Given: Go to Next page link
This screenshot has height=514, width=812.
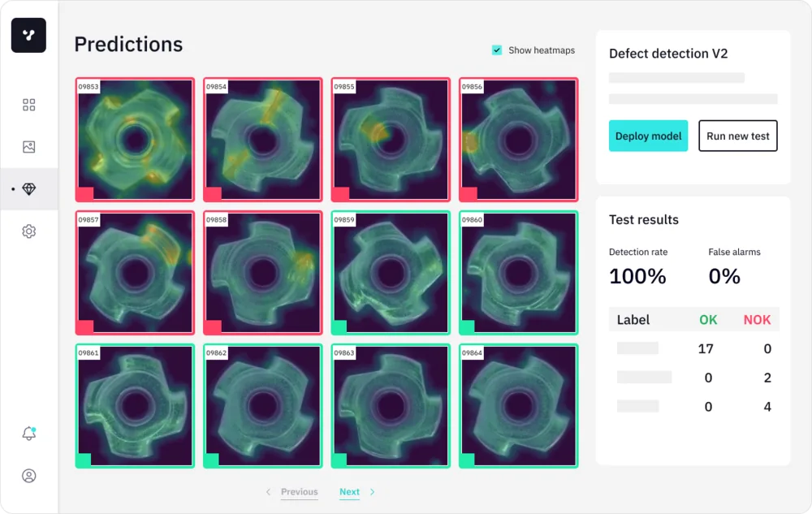Looking at the screenshot, I should point(349,492).
